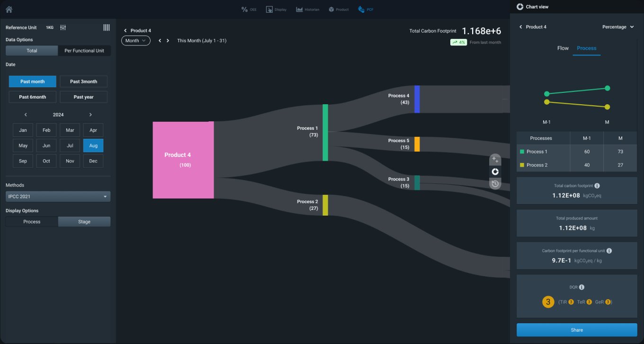Show info for Total carbon footprint
Image resolution: width=644 pixels, height=344 pixels.
pos(597,186)
